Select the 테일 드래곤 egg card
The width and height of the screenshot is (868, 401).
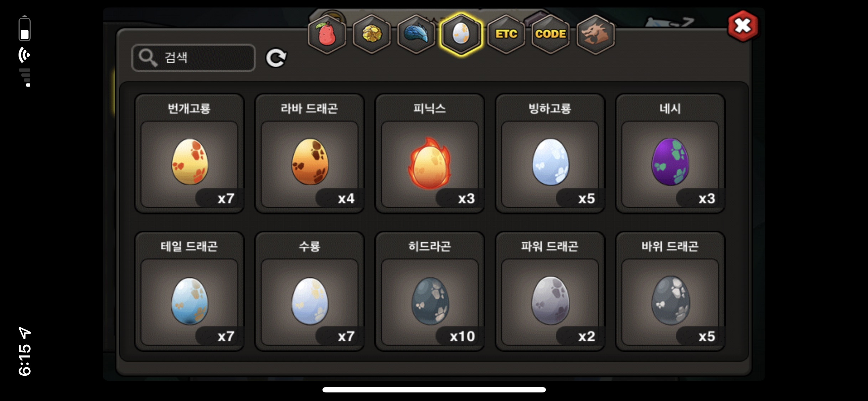189,292
